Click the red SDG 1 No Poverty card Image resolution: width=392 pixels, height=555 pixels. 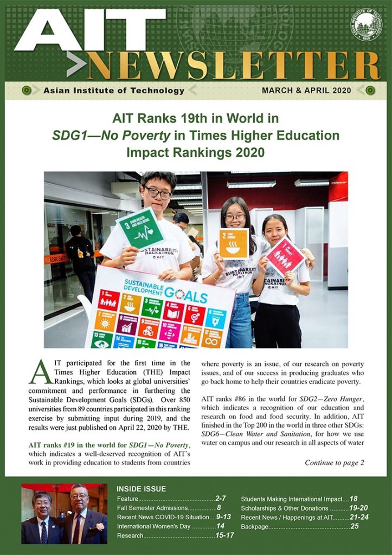point(285,256)
